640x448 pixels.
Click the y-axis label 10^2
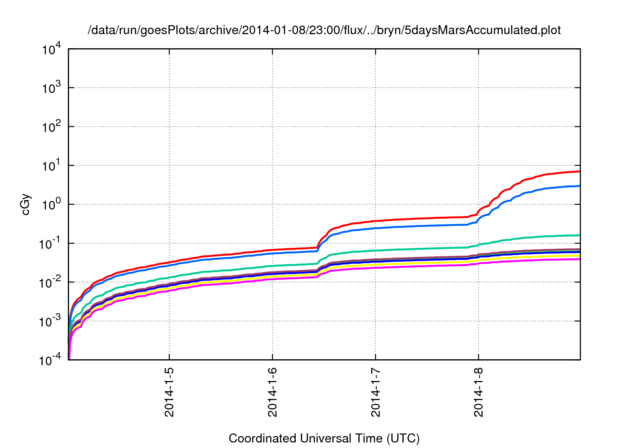coord(52,127)
